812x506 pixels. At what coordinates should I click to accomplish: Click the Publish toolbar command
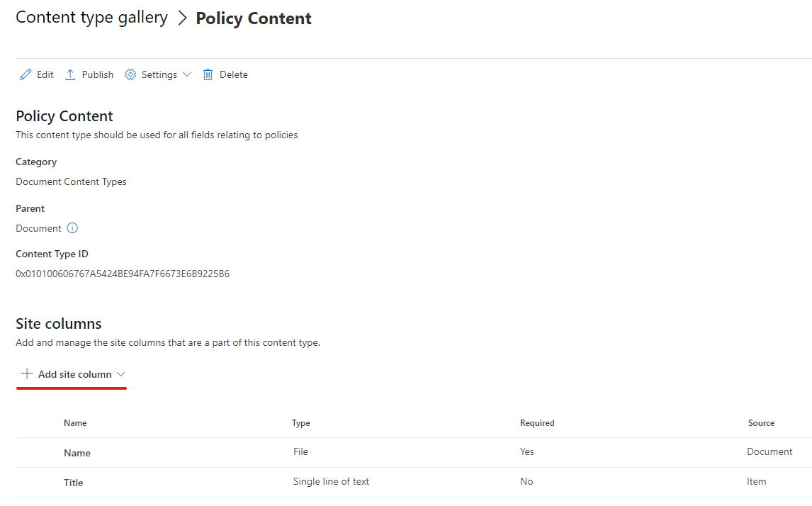[96, 74]
